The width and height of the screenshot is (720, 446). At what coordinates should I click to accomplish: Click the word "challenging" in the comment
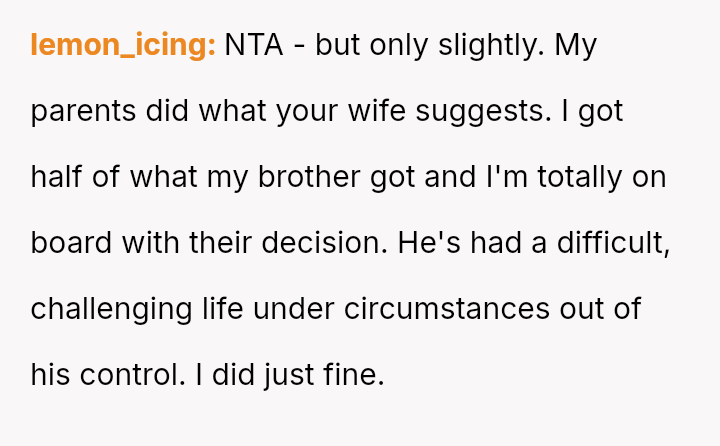pos(112,310)
